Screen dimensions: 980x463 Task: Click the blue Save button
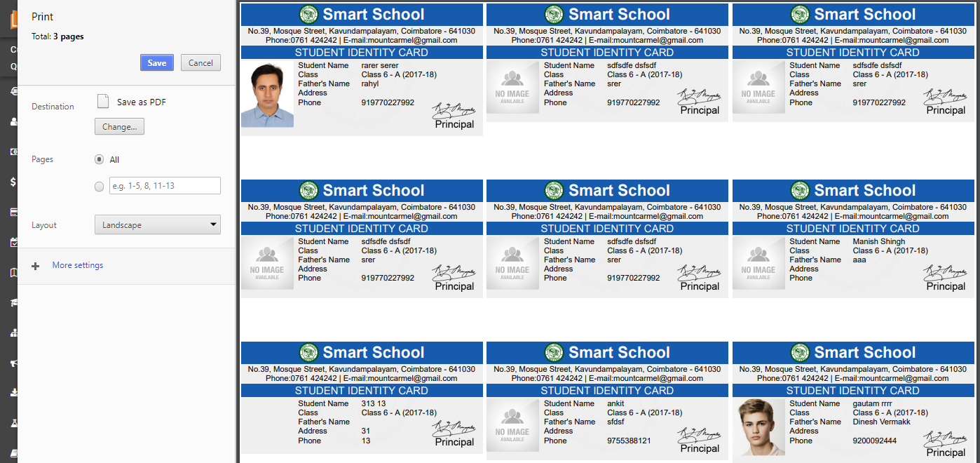pos(157,62)
